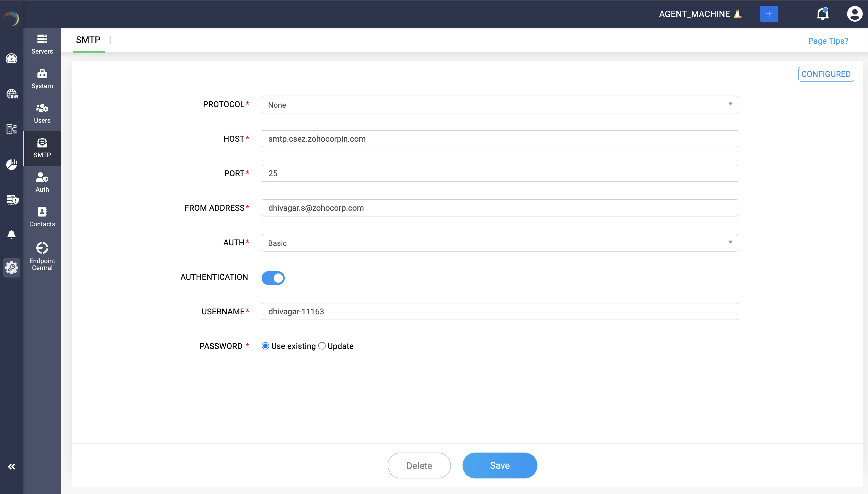Select the Update password radio option
The image size is (868, 494).
point(322,346)
